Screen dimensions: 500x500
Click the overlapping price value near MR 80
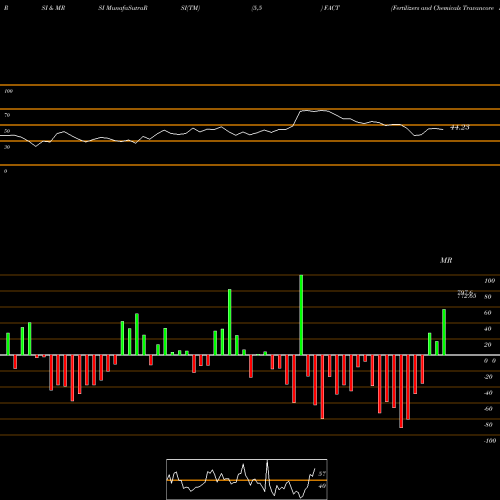pos(466,294)
